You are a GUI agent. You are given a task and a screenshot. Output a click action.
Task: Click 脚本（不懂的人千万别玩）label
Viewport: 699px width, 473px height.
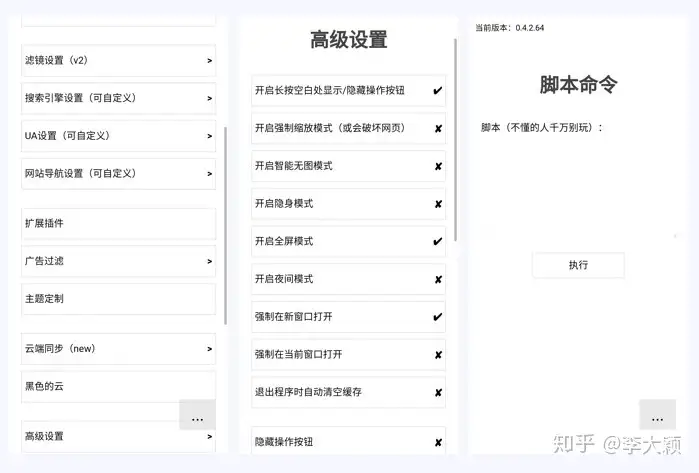tap(542, 128)
